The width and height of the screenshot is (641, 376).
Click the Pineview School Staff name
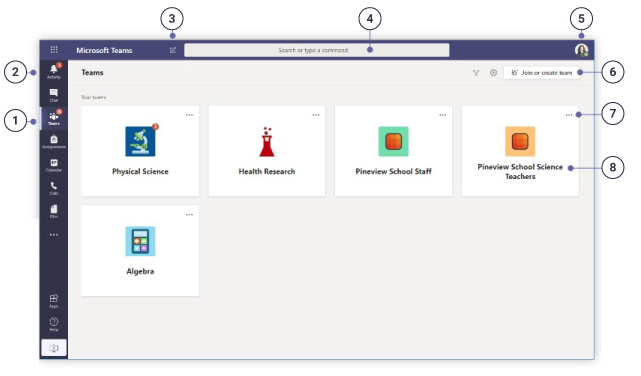393,172
